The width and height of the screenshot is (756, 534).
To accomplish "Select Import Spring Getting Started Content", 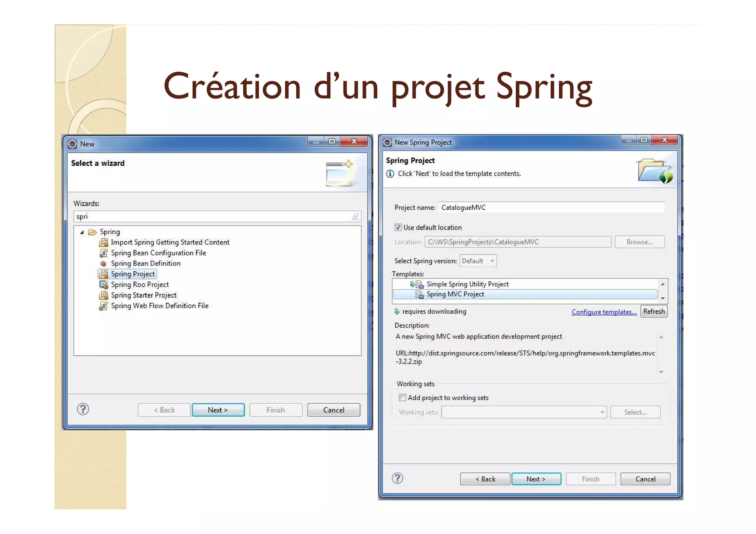I will [170, 242].
